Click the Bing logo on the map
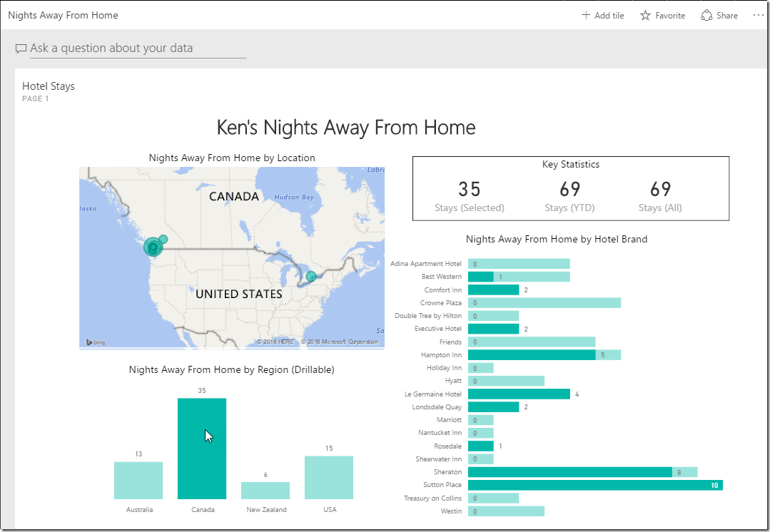770x532 pixels. 96,342
